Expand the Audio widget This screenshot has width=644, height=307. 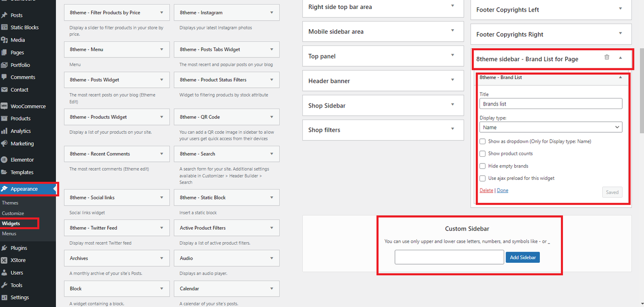tap(272, 258)
